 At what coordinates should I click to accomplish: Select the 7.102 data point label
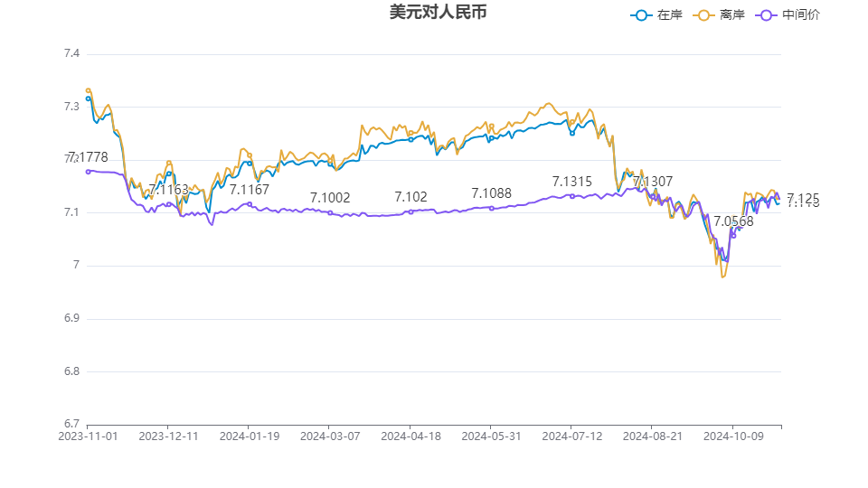410,197
